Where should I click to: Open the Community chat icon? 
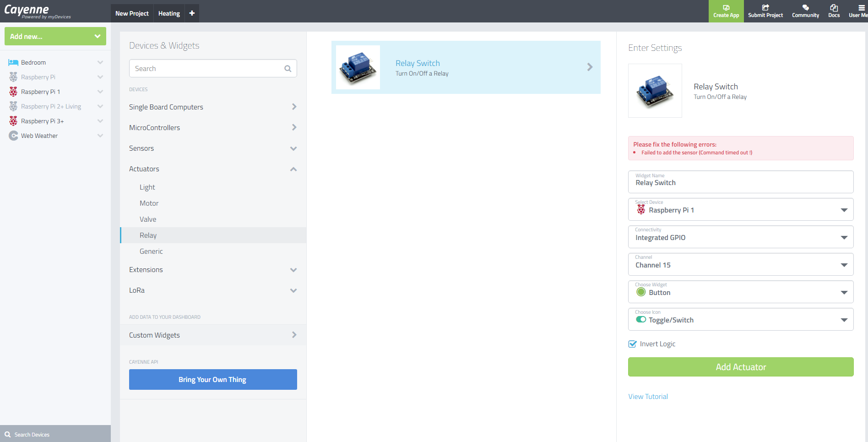click(x=806, y=7)
